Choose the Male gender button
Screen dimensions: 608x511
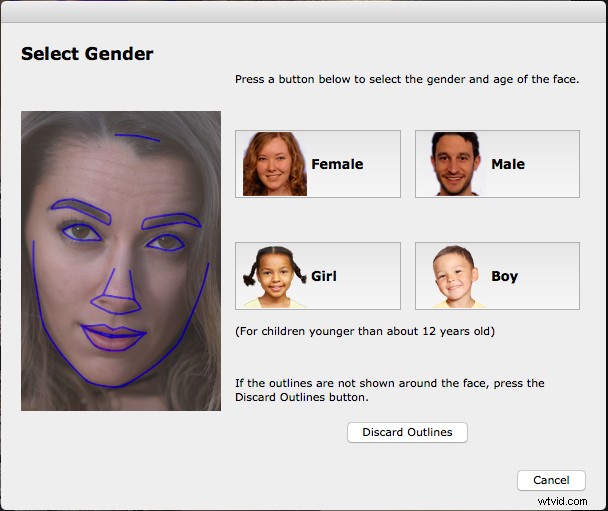497,164
